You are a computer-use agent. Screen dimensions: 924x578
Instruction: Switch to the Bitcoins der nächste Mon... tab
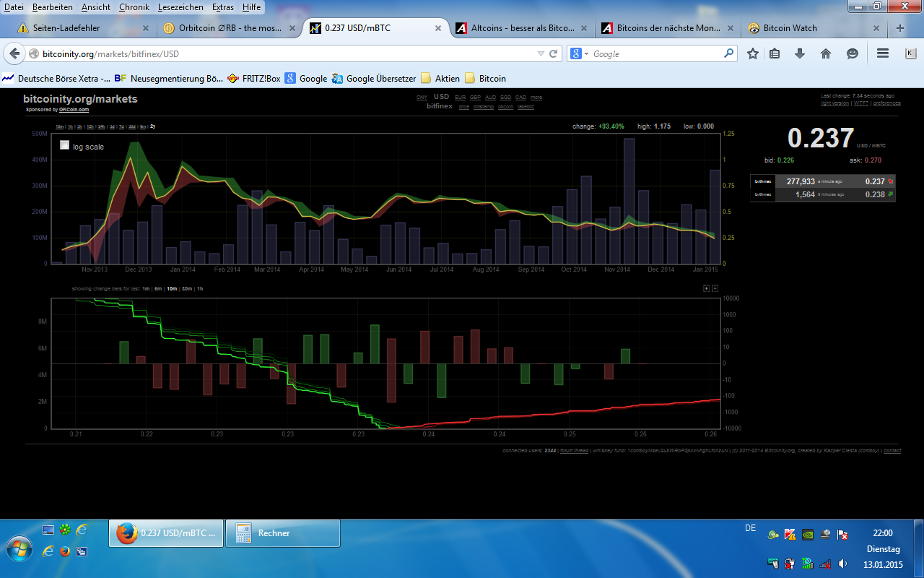point(668,28)
